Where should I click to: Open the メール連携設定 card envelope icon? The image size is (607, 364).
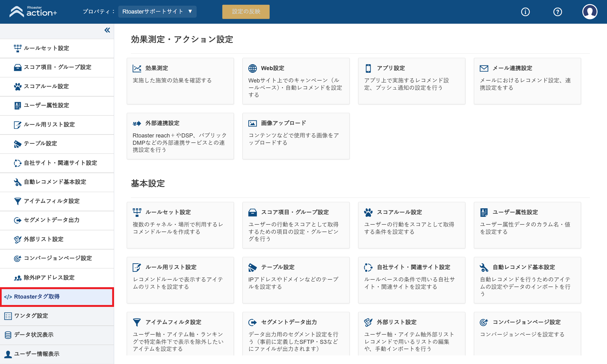point(484,68)
